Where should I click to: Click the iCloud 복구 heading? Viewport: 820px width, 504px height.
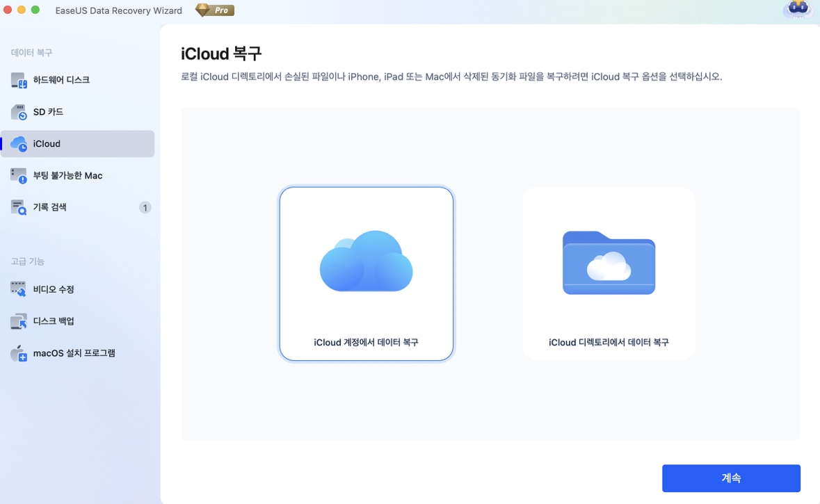pyautogui.click(x=221, y=54)
